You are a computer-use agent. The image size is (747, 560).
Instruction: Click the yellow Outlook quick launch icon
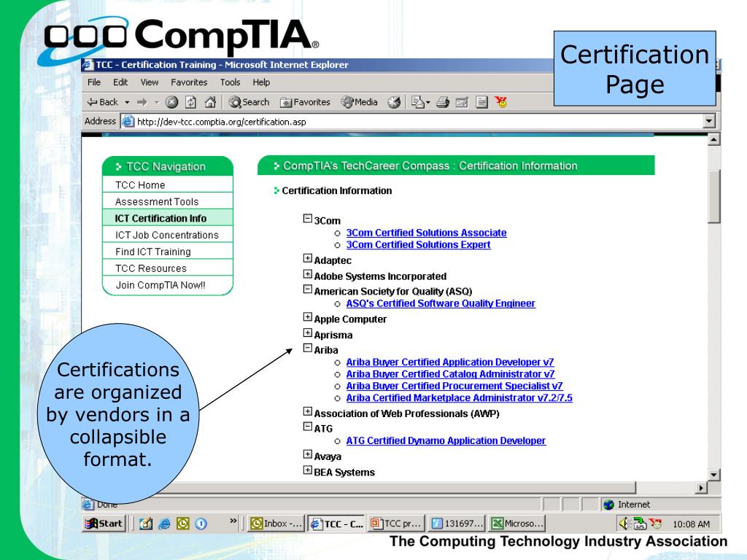[183, 524]
